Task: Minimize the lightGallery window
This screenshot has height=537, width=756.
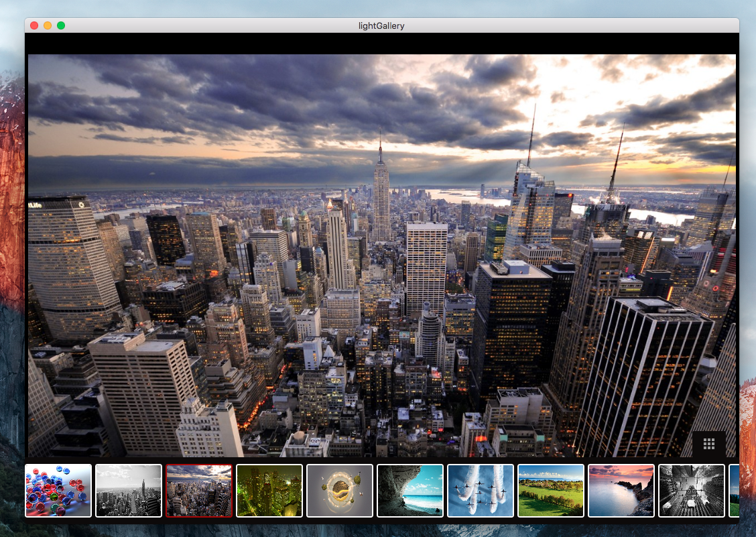Action: point(48,25)
